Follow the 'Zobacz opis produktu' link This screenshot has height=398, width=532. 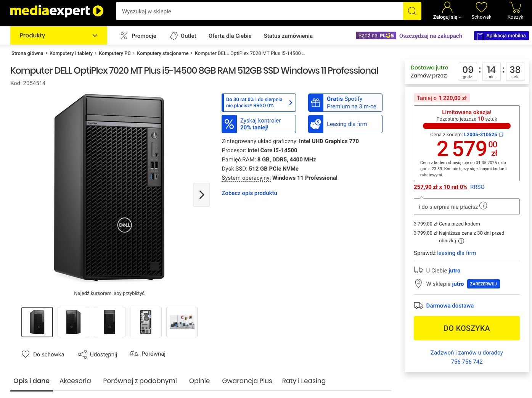[249, 193]
